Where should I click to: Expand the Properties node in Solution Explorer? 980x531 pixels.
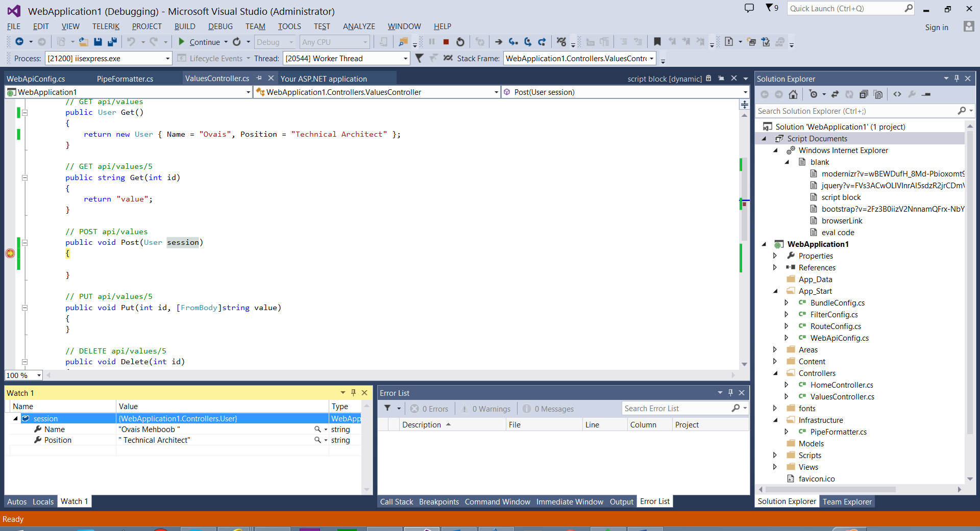pos(775,256)
